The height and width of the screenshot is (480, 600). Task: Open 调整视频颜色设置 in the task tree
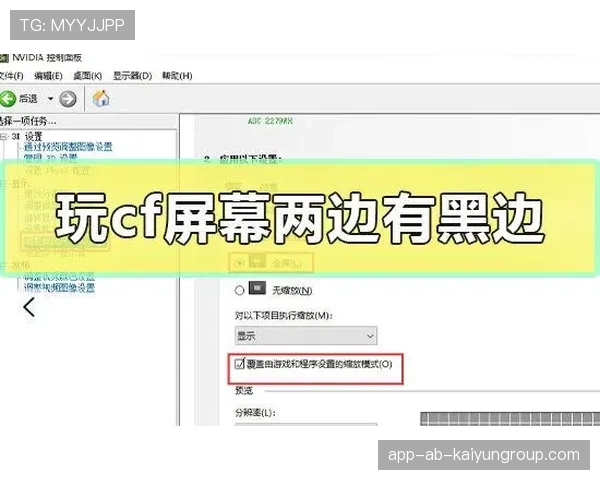[x=59, y=276]
